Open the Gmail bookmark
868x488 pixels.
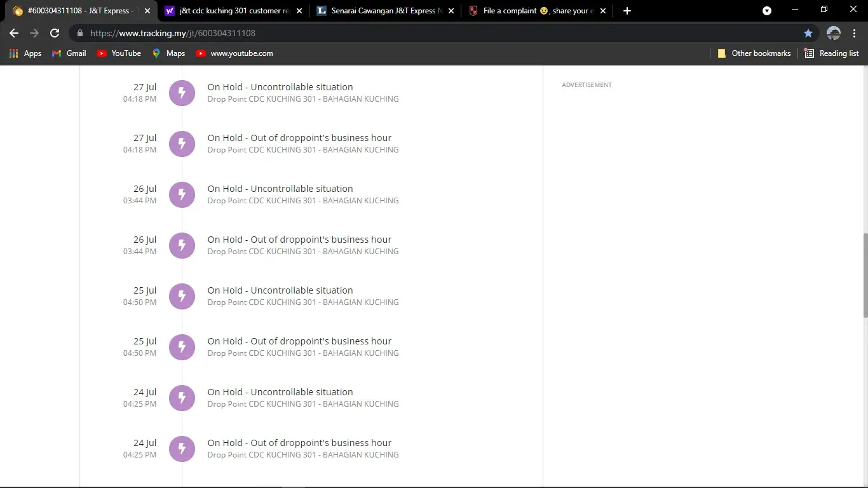pos(69,53)
